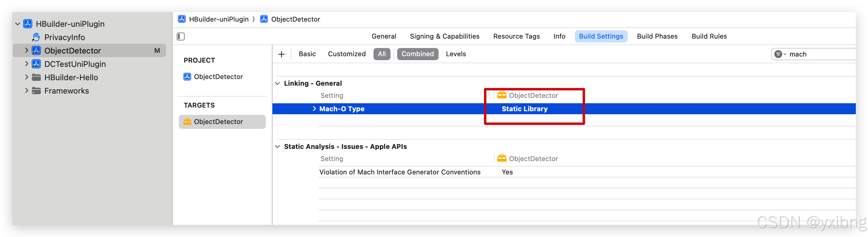The image size is (868, 237).
Task: Select PrivacyInfo file in navigator
Action: 64,37
